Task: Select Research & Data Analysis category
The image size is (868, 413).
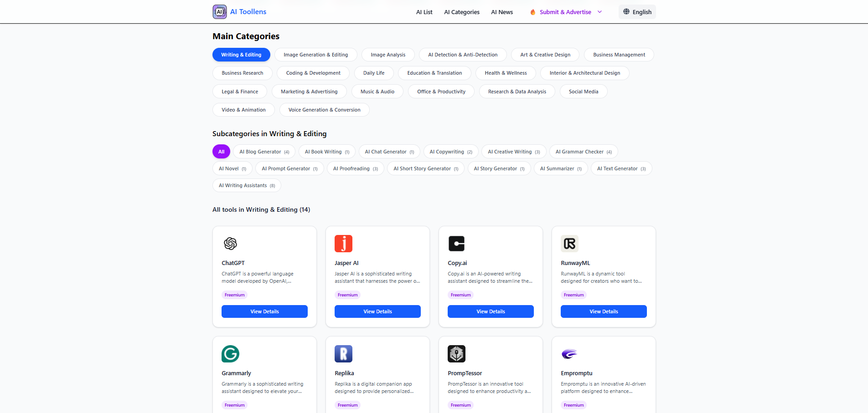Action: pos(517,92)
